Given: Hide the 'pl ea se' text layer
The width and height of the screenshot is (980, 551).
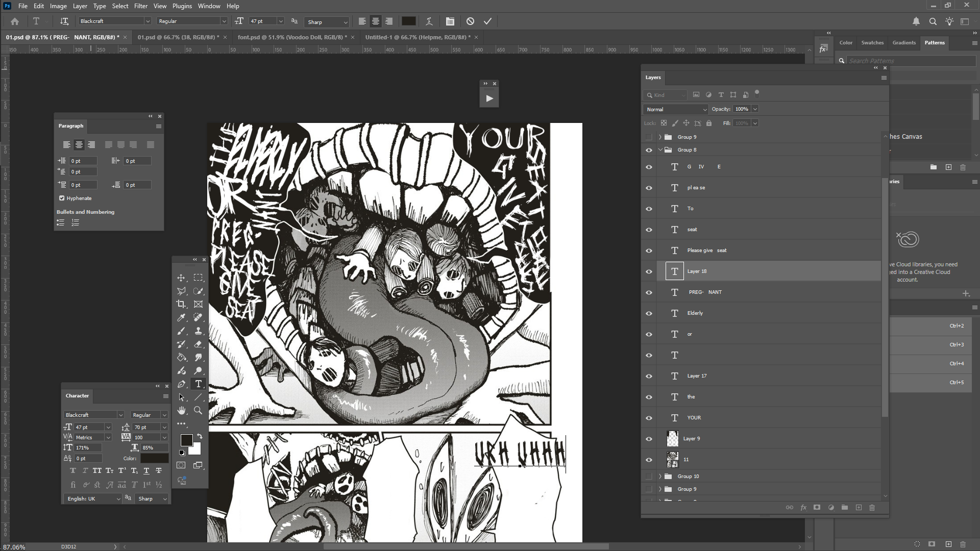Looking at the screenshot, I should pyautogui.click(x=649, y=188).
